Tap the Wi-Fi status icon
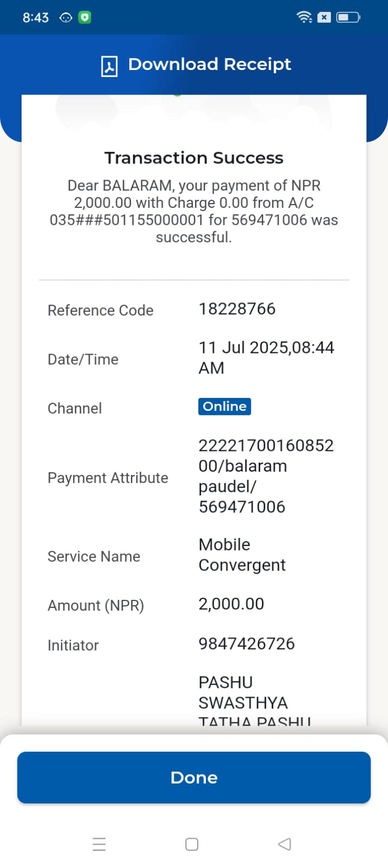The width and height of the screenshot is (388, 868). 304,17
